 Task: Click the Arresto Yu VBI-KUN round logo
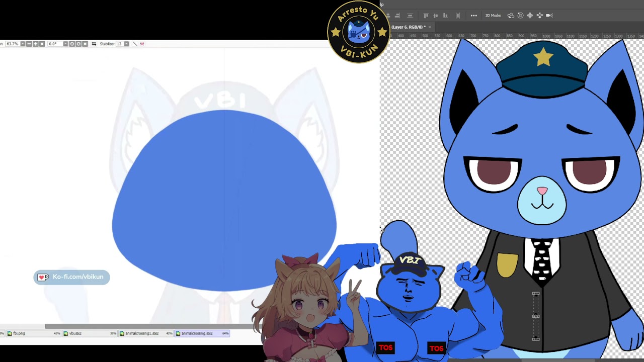click(358, 32)
